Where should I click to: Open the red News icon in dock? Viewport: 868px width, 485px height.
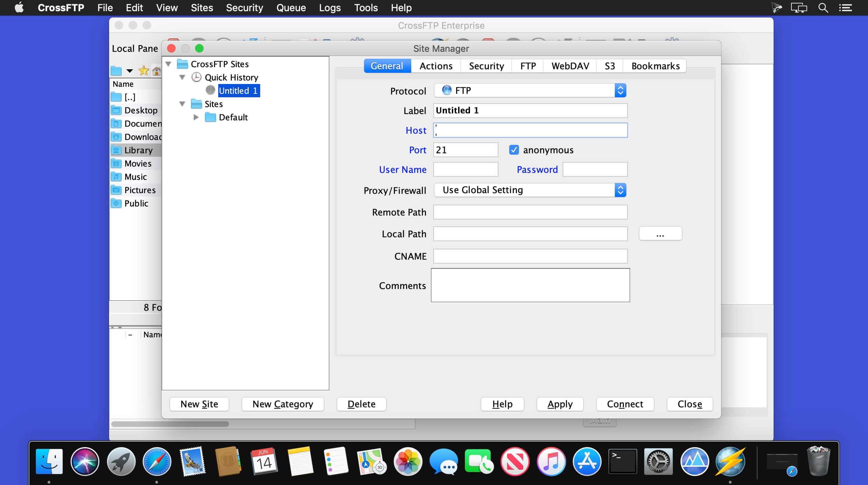[515, 462]
